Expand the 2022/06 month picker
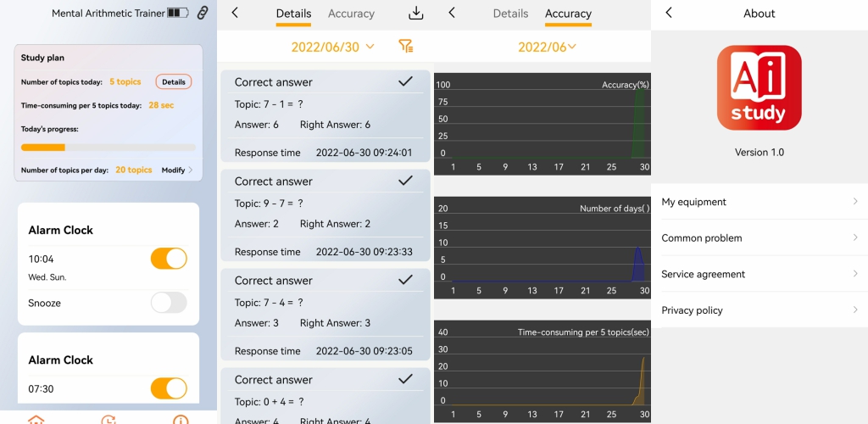 pyautogui.click(x=547, y=47)
